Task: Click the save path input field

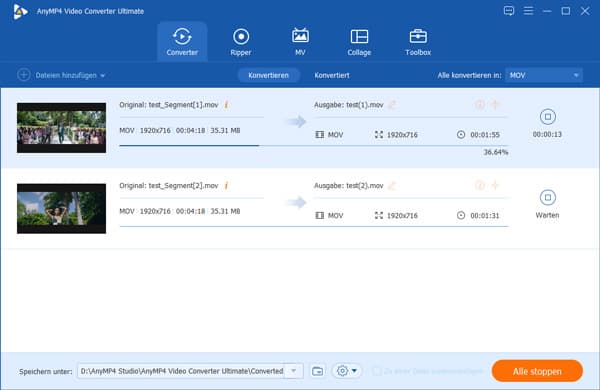Action: (181, 371)
